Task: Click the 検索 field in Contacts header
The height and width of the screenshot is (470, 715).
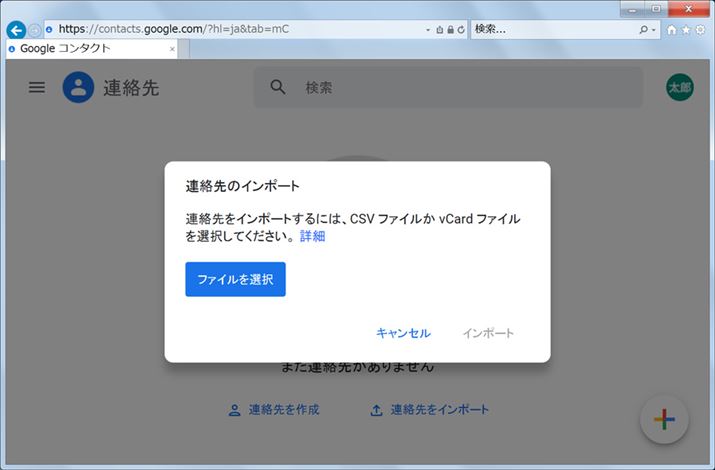Action: [460, 88]
